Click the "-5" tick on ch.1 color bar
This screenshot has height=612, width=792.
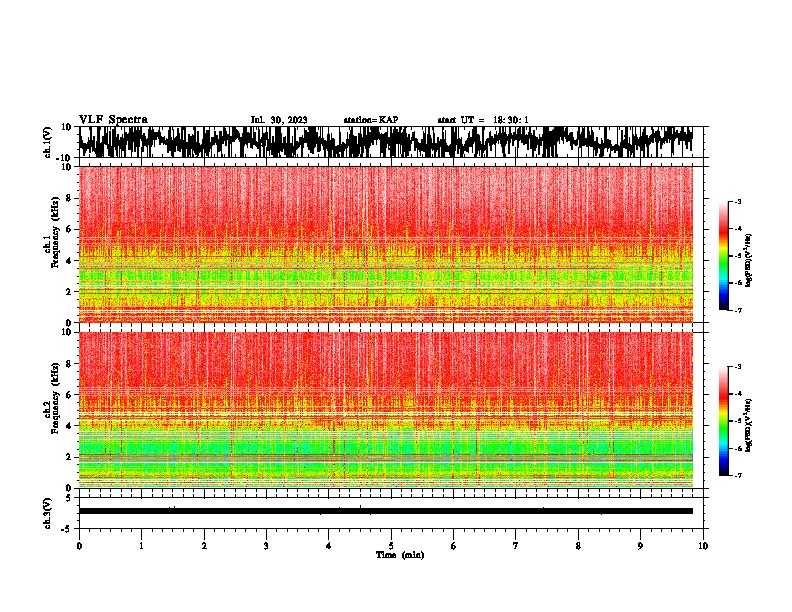coord(738,256)
